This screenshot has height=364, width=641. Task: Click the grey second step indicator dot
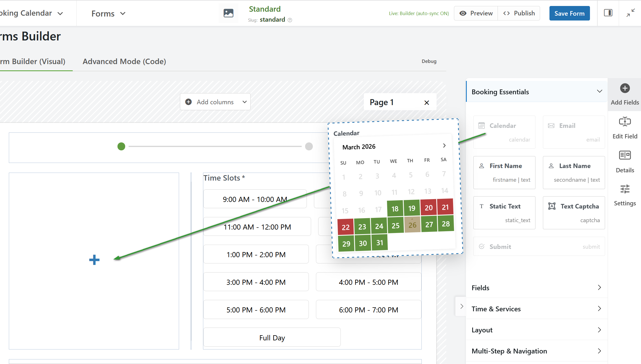pos(309,146)
